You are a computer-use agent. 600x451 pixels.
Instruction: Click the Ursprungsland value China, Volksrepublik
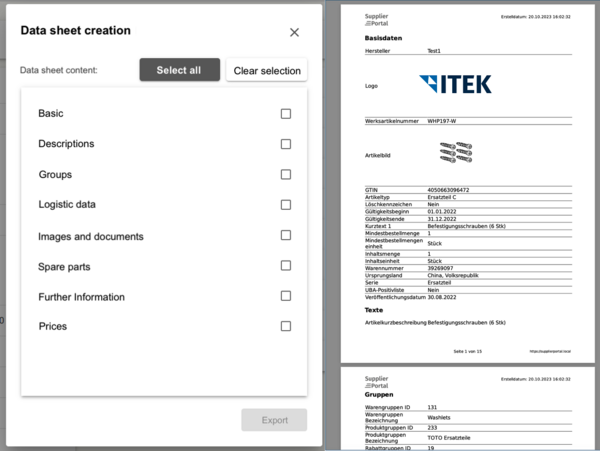[453, 275]
